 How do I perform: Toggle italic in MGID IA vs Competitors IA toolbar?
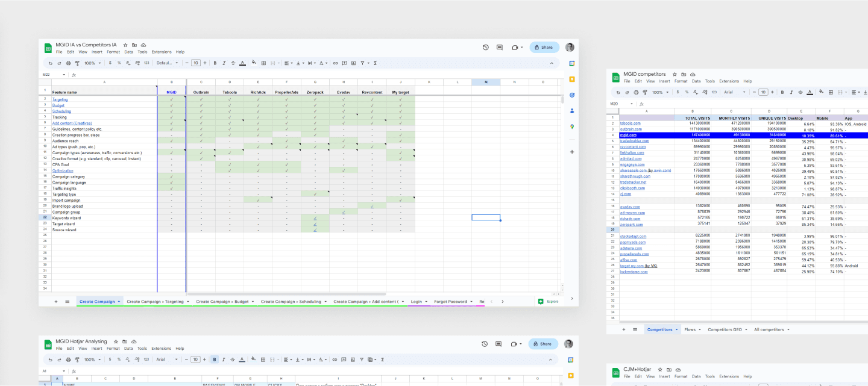[x=224, y=63]
